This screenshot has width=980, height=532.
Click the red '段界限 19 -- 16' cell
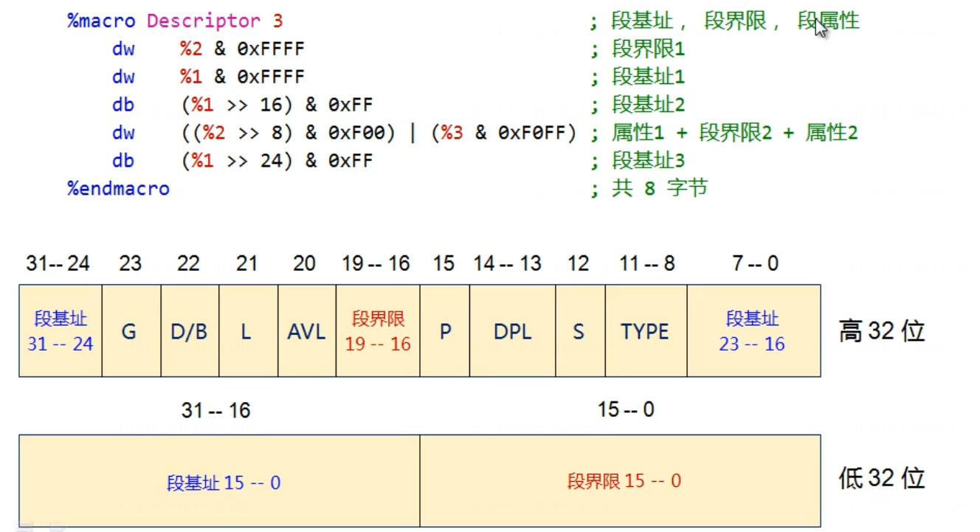(378, 331)
